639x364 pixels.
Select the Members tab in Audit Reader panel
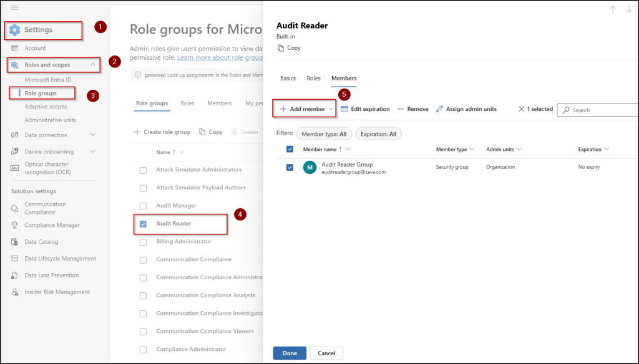tap(344, 78)
